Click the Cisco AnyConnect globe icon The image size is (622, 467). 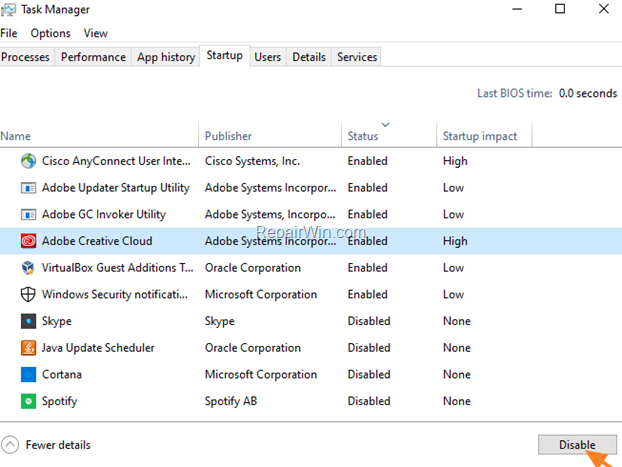(28, 161)
